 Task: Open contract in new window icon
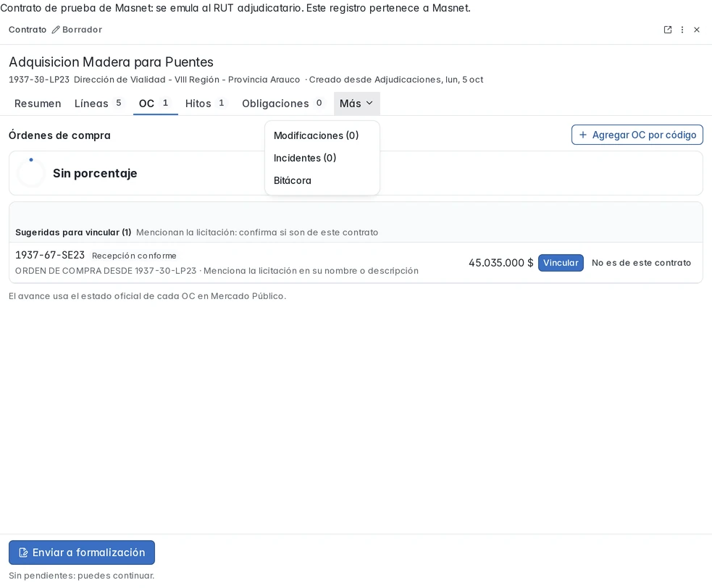pos(668,30)
